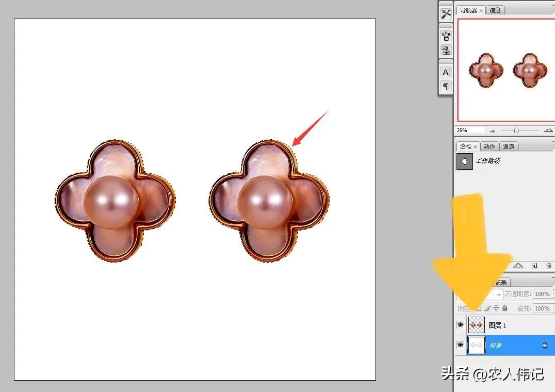
Task: Open the Character panel icon
Action: (x=446, y=73)
